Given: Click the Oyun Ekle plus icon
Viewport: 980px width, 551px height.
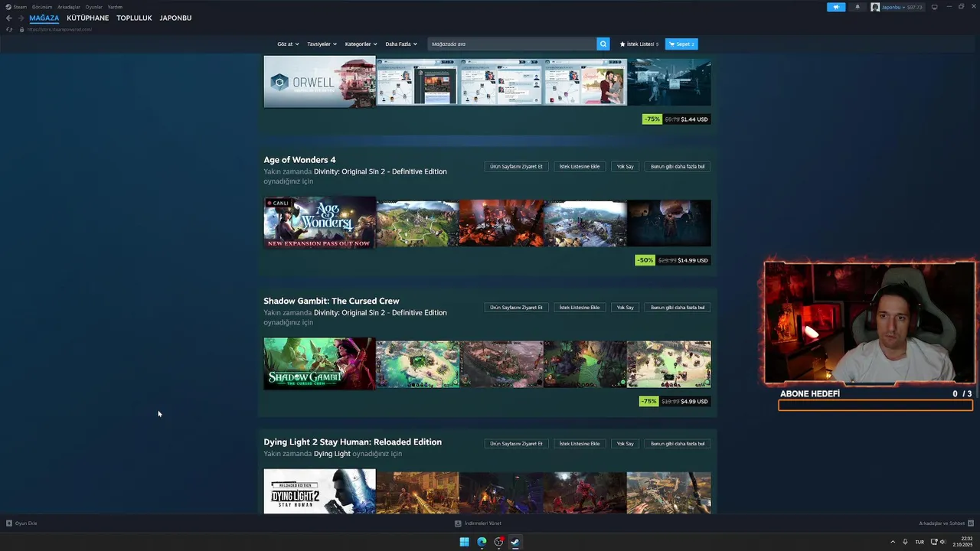Looking at the screenshot, I should tap(9, 523).
